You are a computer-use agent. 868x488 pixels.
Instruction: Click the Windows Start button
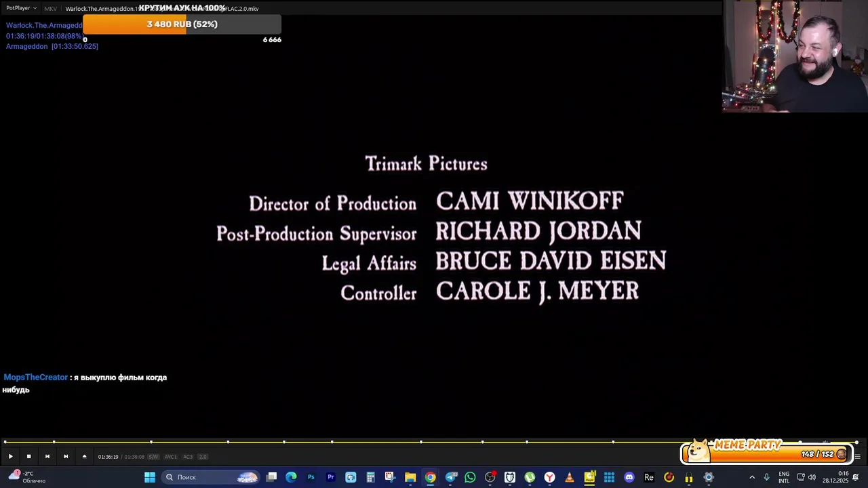click(150, 477)
